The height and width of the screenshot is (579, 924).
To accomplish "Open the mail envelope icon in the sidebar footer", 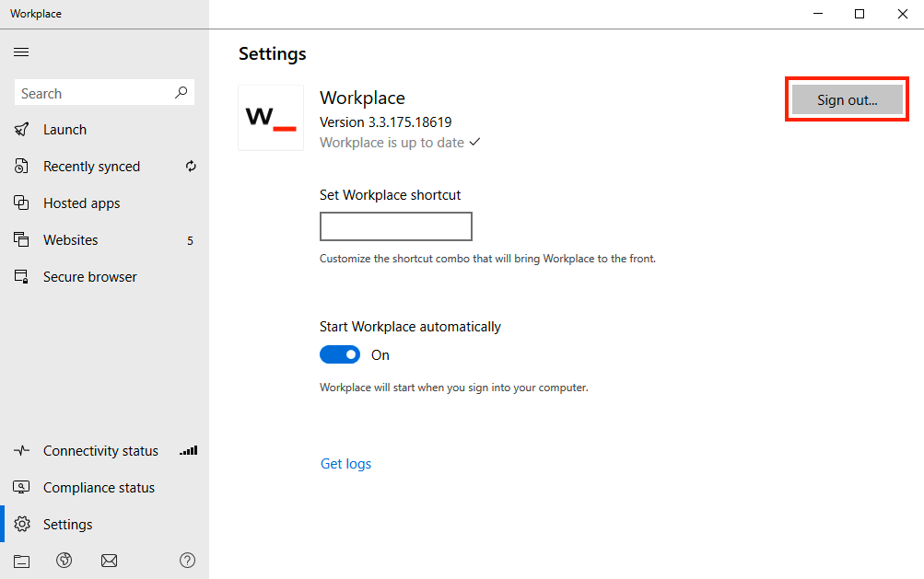I will (x=109, y=561).
